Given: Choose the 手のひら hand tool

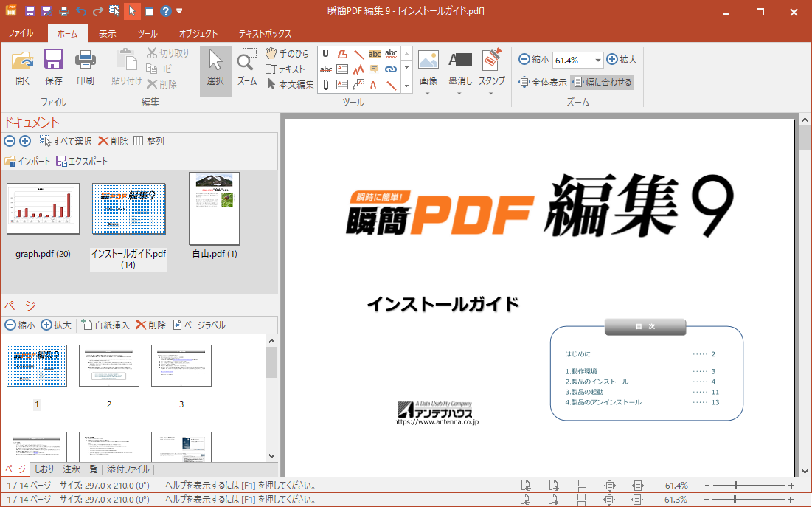Looking at the screenshot, I should 287,53.
